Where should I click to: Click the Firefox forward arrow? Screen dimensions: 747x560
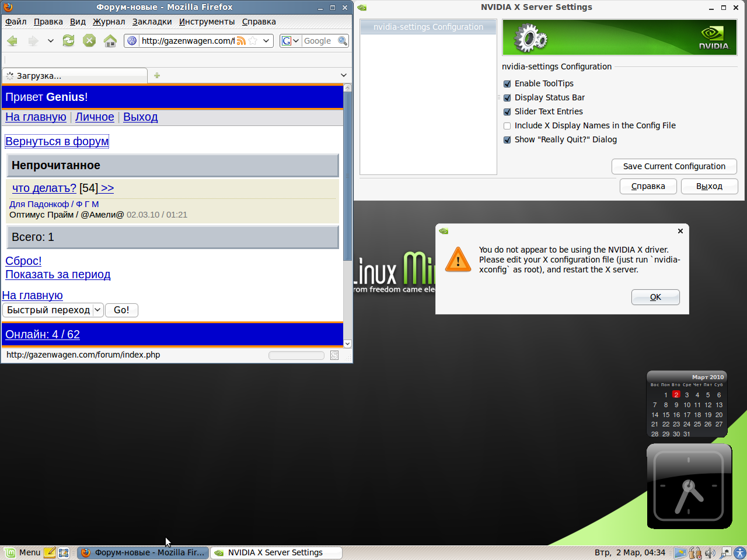point(33,41)
